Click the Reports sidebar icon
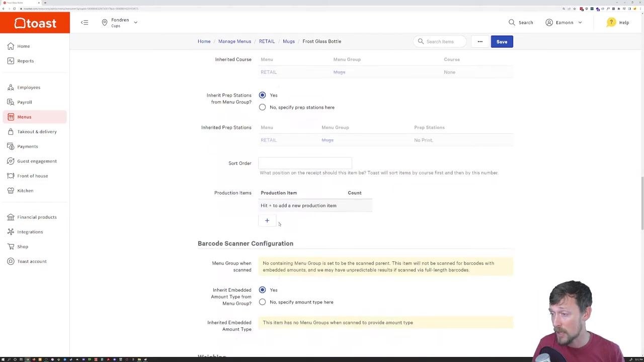The width and height of the screenshot is (644, 362). click(11, 61)
